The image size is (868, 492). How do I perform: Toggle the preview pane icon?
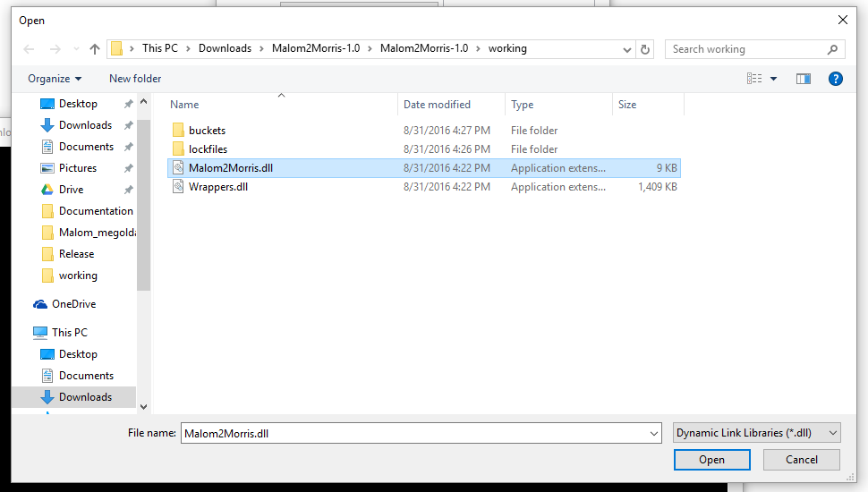(x=803, y=79)
